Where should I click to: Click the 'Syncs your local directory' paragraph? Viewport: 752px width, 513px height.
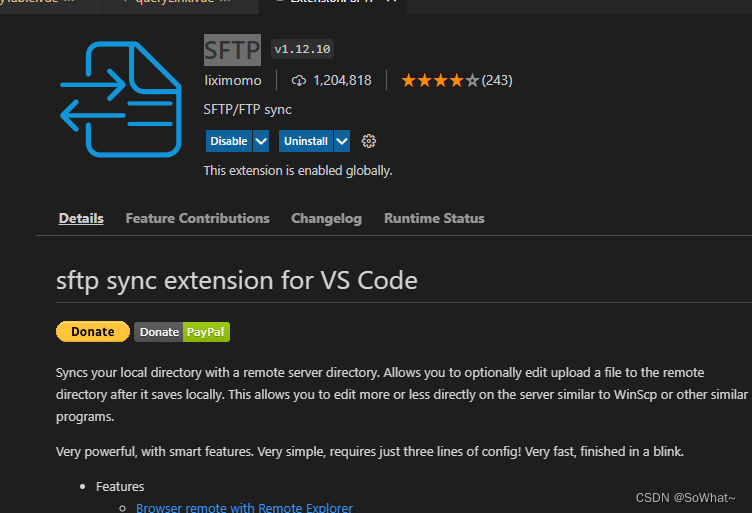402,395
